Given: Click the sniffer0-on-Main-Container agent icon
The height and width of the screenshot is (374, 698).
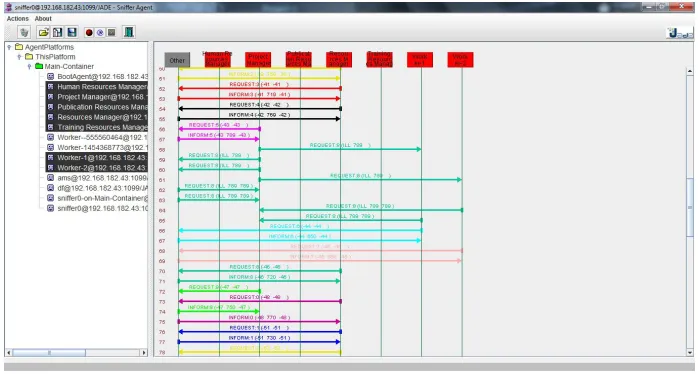Looking at the screenshot, I should (51, 198).
